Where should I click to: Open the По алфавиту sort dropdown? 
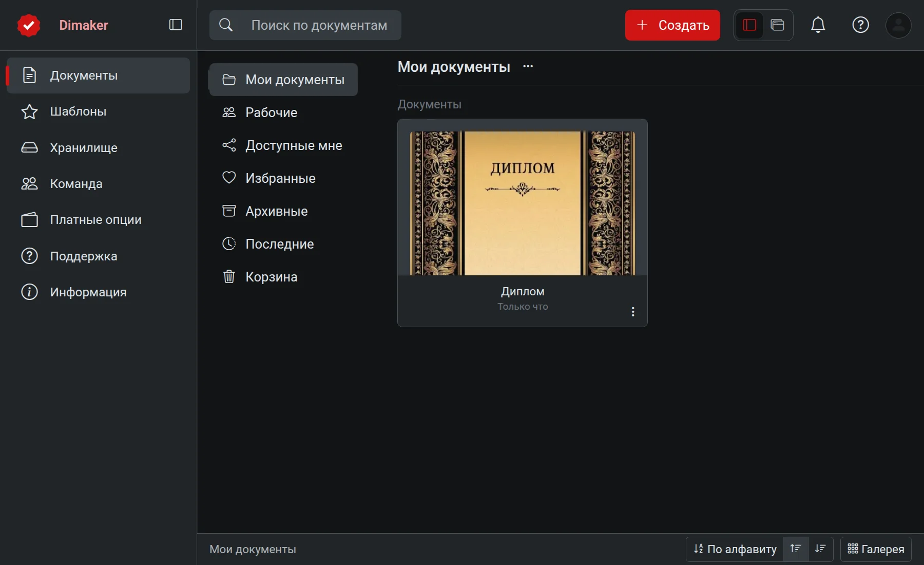[735, 549]
